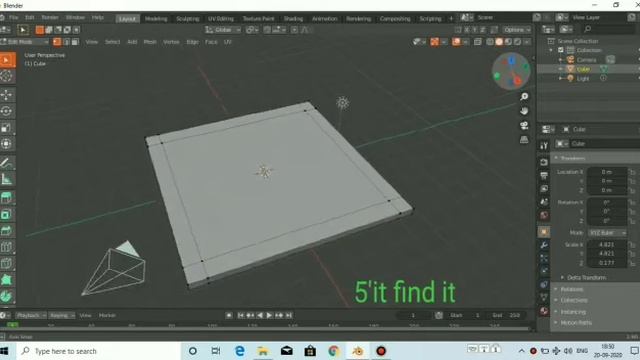Choose the Loop Cut tool
The image size is (640, 360).
coord(7,247)
